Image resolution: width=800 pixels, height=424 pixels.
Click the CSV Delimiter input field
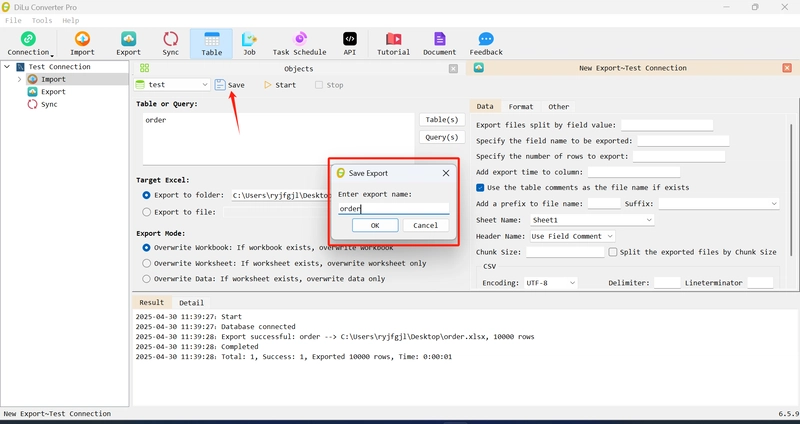click(667, 283)
